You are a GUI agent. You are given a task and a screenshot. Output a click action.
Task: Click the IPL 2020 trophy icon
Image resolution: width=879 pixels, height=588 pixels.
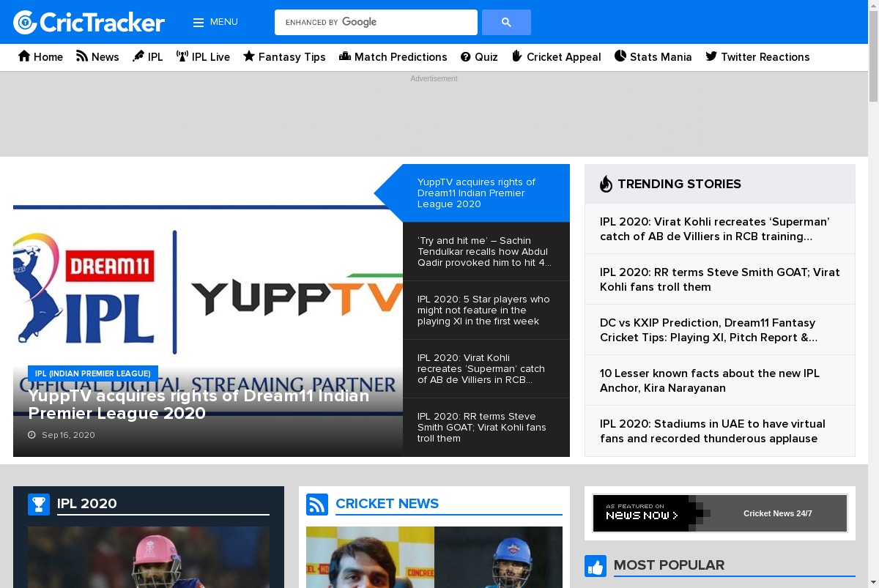click(x=39, y=505)
